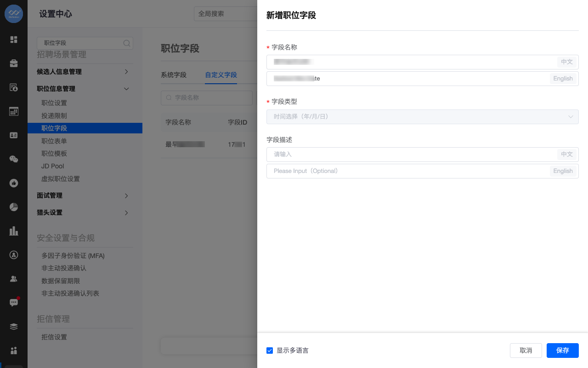Click the 保存 button
The height and width of the screenshot is (368, 588).
click(x=563, y=351)
